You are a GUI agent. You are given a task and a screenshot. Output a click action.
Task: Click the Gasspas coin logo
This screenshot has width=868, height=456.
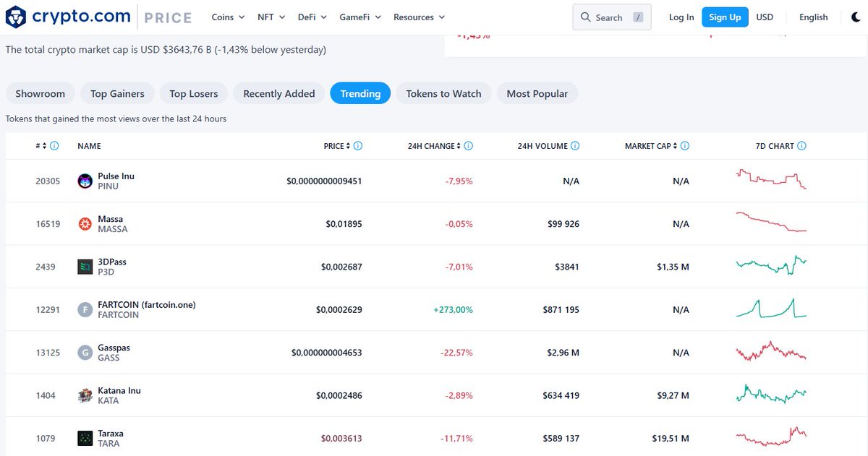point(85,353)
